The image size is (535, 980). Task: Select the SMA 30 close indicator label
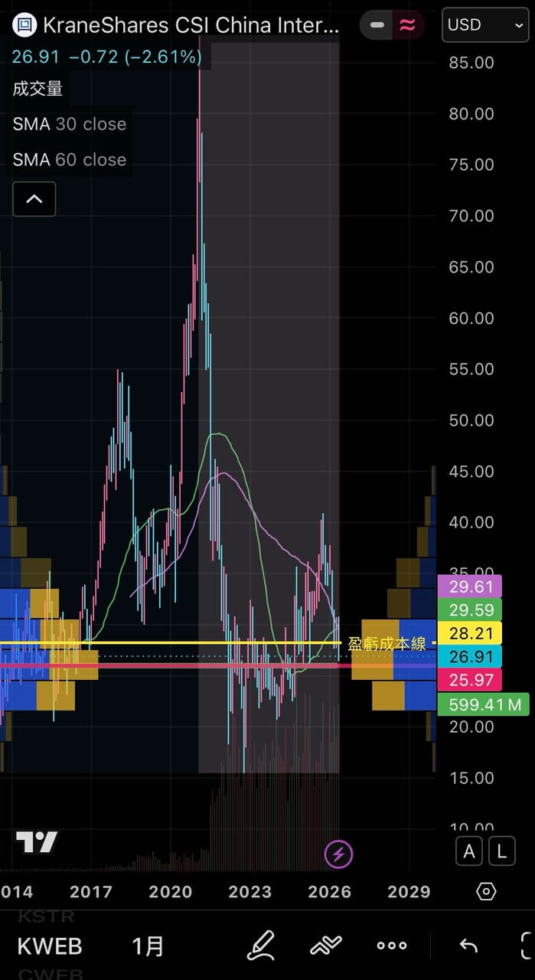click(70, 124)
